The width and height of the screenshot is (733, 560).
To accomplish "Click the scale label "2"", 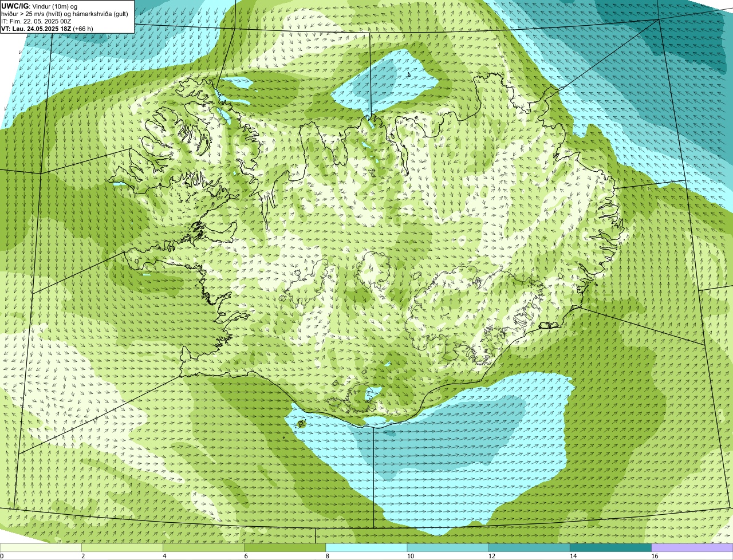I will tap(84, 556).
